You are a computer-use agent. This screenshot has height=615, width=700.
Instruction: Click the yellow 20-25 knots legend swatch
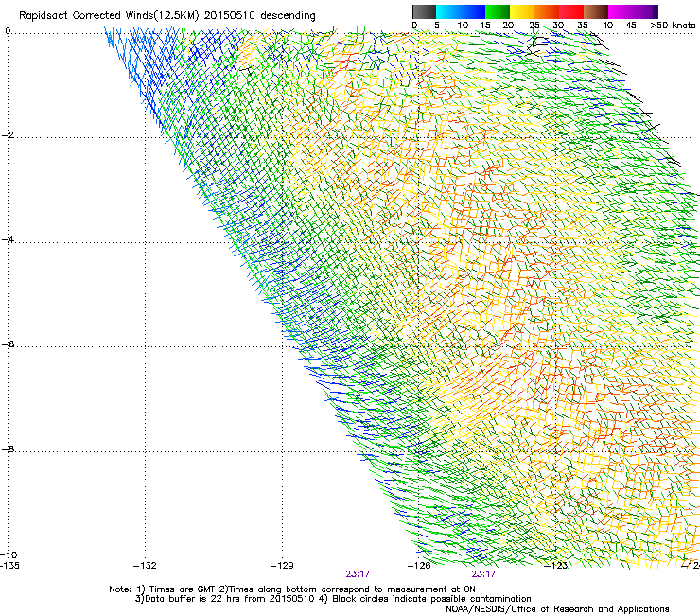click(522, 11)
